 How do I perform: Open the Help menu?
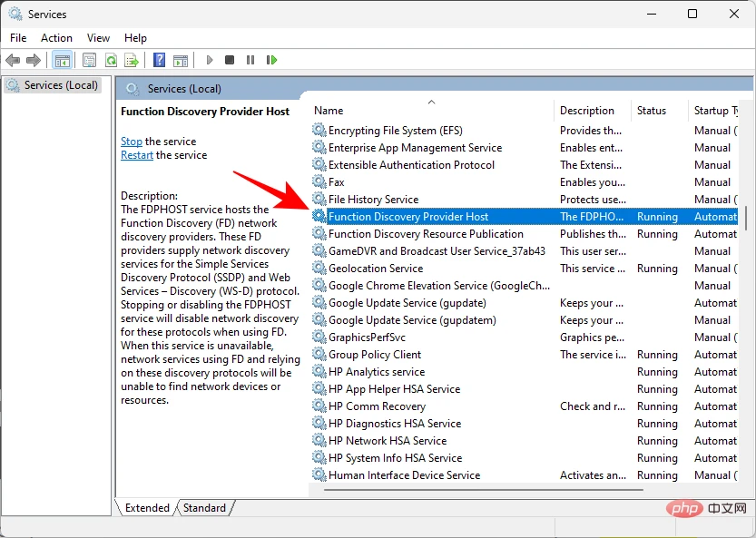pyautogui.click(x=135, y=37)
